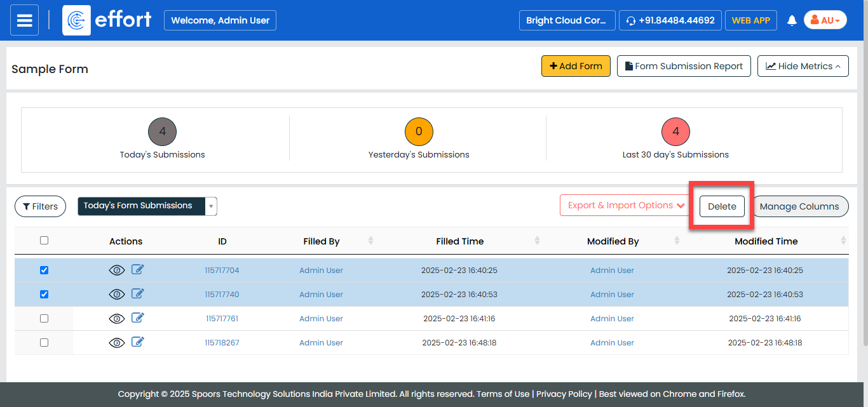Viewport: 868px width, 407px height.
Task: Click the Today's Submissions count circle
Action: [162, 132]
